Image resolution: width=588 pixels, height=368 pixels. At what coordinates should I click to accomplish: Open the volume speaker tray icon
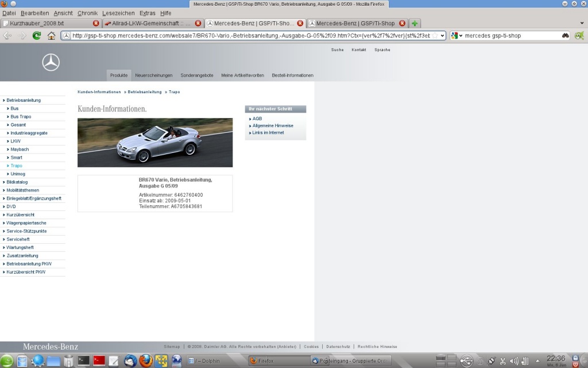pyautogui.click(x=514, y=361)
